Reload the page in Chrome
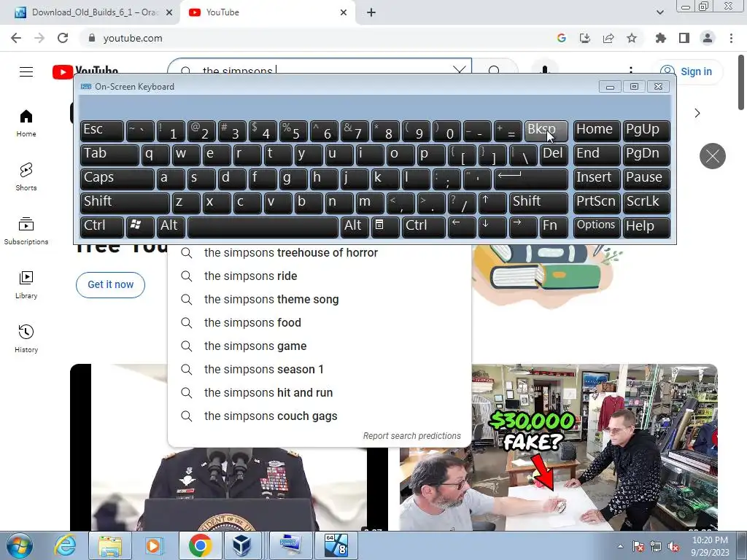The width and height of the screenshot is (747, 560). tap(63, 38)
